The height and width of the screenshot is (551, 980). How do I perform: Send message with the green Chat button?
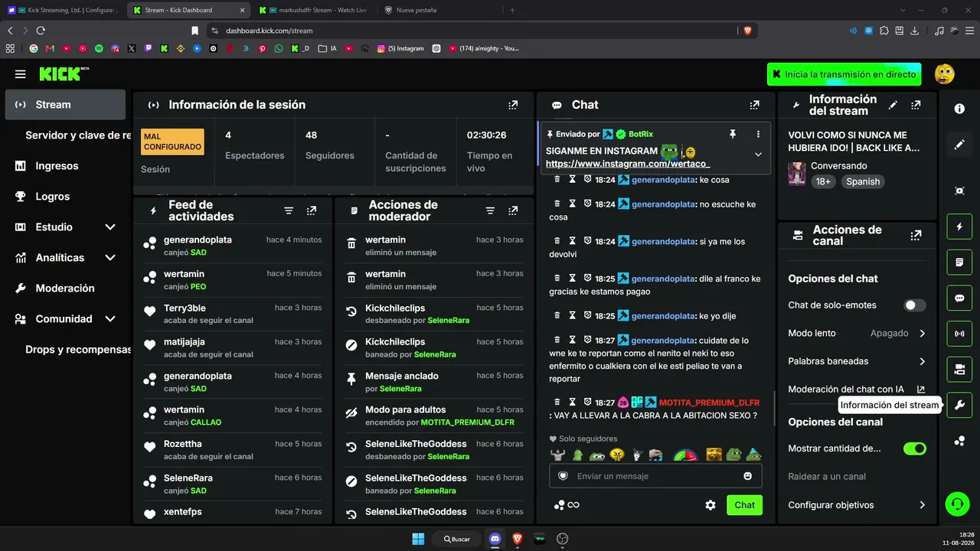point(744,505)
